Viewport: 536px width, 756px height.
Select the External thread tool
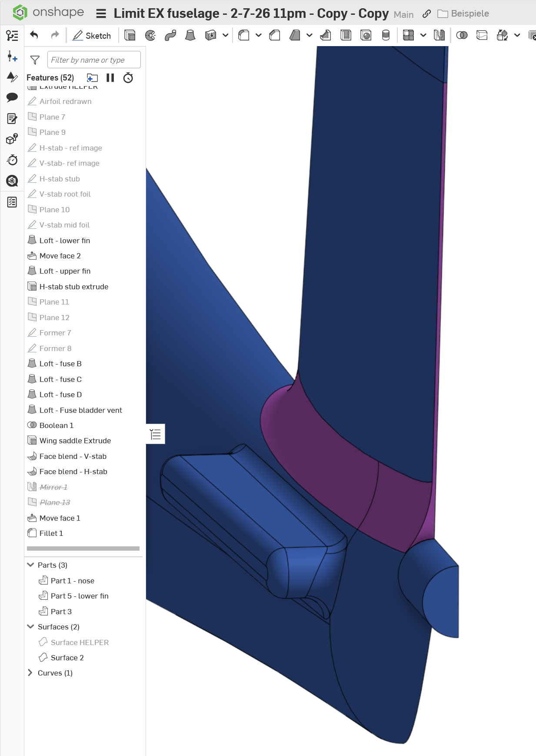[x=386, y=35]
